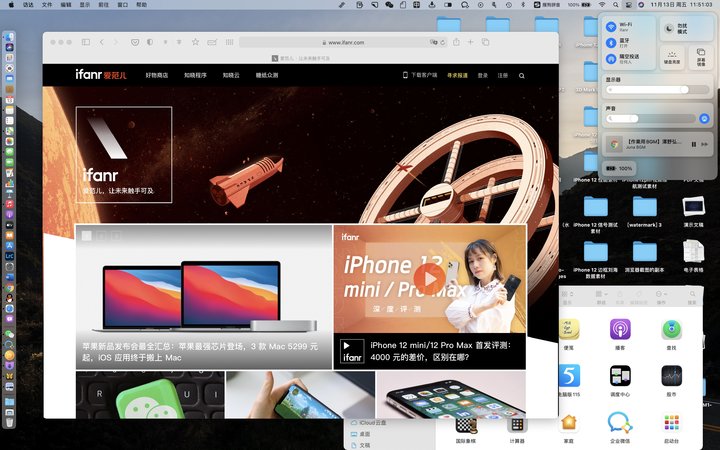This screenshot has width=720, height=450.
Task: Open Mission Control app in Finder window
Action: click(620, 376)
